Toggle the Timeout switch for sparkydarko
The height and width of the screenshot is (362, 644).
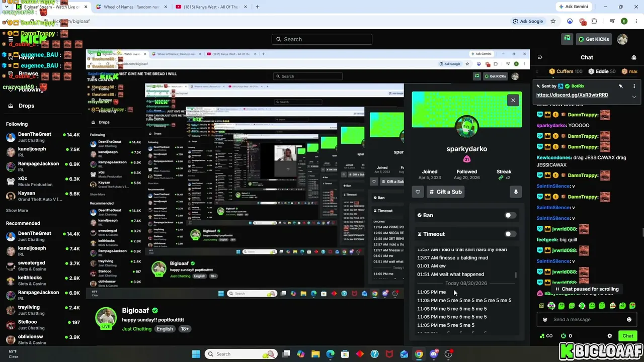(x=510, y=234)
